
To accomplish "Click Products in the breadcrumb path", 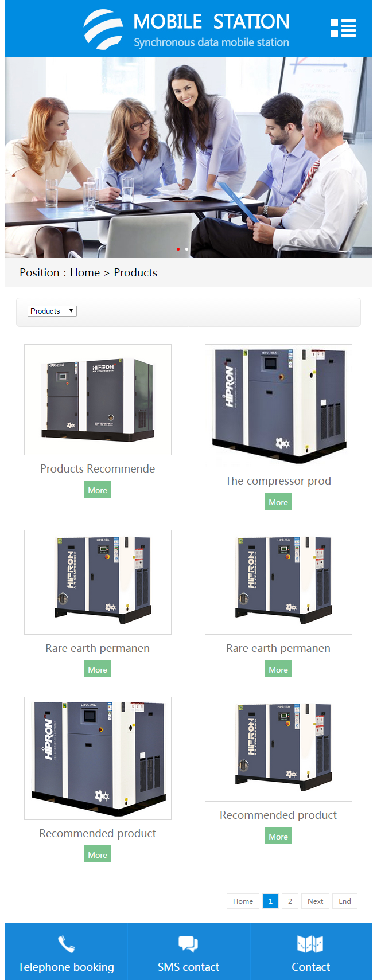I will [135, 272].
